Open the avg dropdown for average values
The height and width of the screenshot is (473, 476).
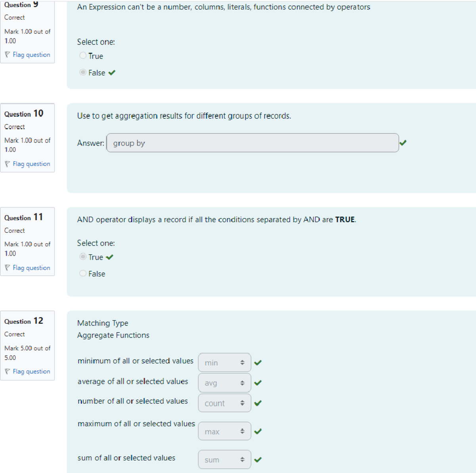225,383
